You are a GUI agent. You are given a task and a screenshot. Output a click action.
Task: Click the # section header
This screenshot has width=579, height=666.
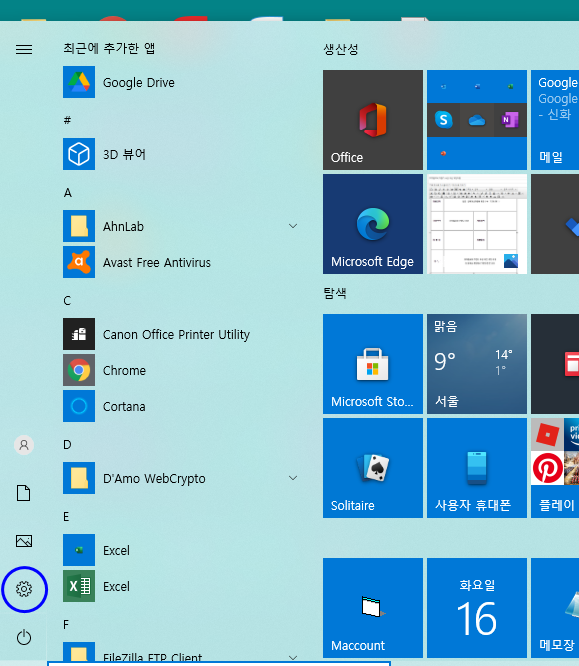tap(67, 121)
